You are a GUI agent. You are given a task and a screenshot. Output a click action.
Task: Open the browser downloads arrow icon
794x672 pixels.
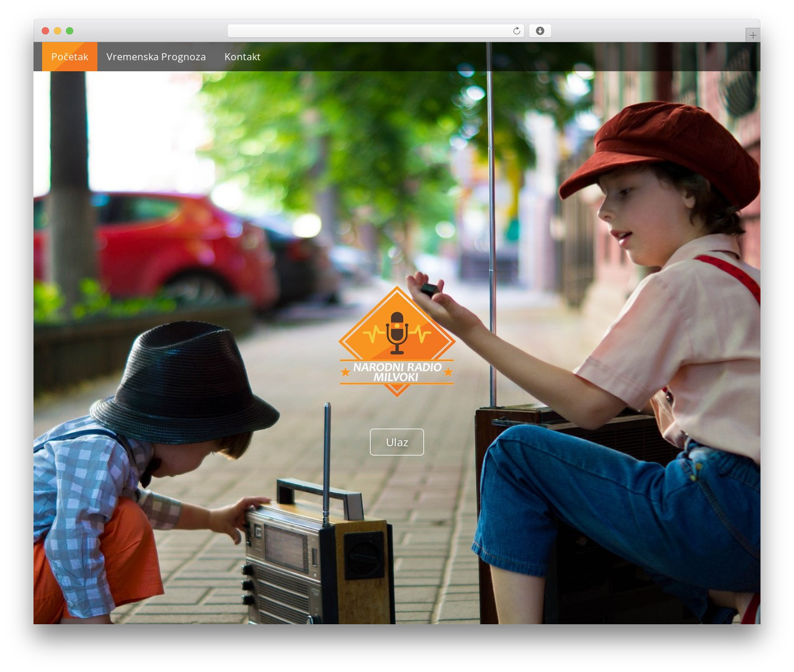(540, 30)
